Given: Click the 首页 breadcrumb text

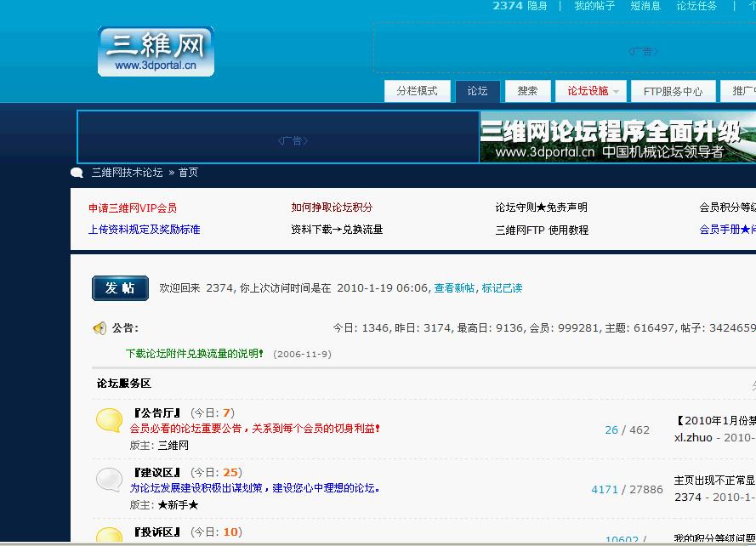Looking at the screenshot, I should tap(188, 172).
